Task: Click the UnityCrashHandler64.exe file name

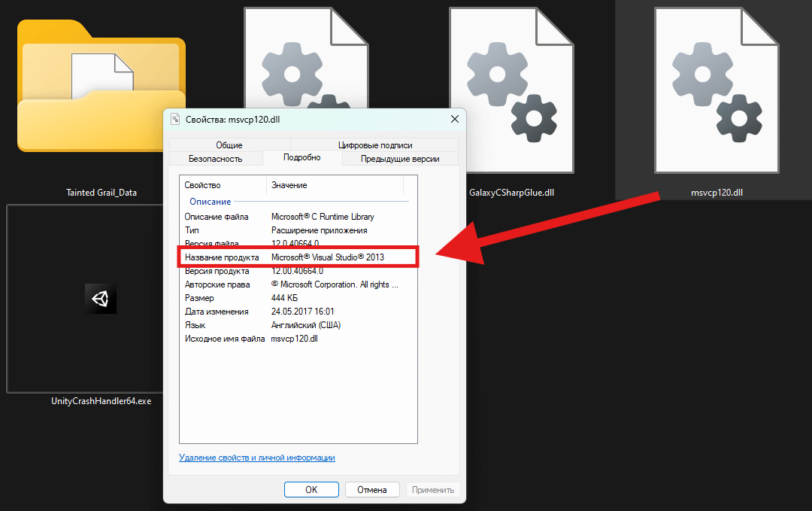Action: [x=101, y=400]
